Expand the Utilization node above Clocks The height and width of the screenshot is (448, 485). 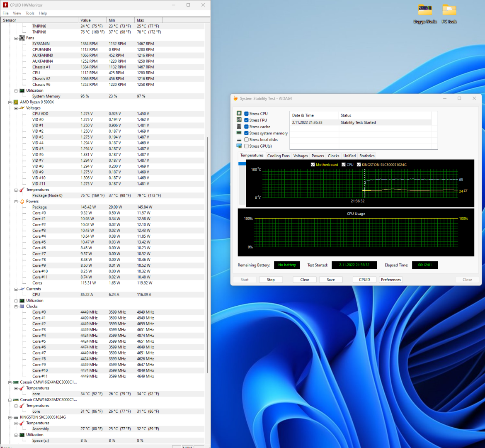(16, 301)
